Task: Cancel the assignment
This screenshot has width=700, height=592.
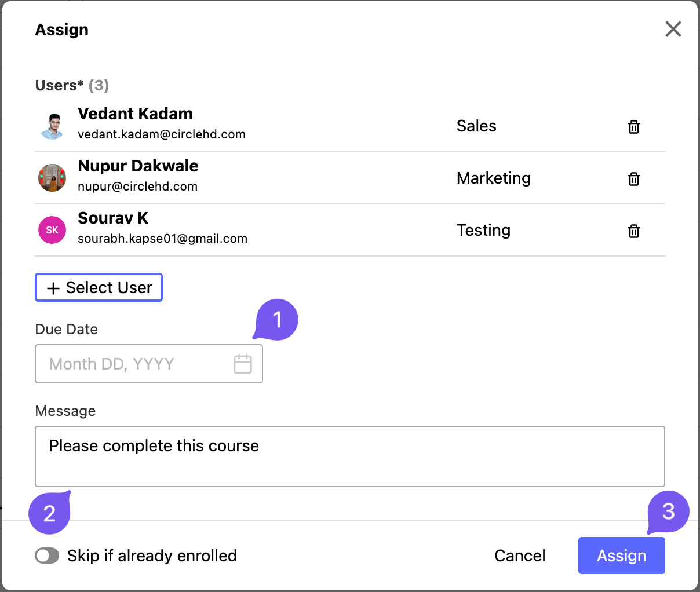Action: click(x=520, y=556)
